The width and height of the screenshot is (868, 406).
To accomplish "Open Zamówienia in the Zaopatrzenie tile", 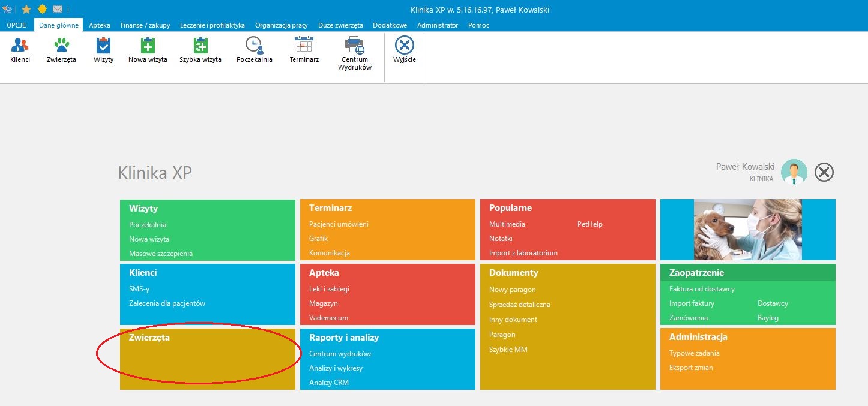I will pos(689,318).
